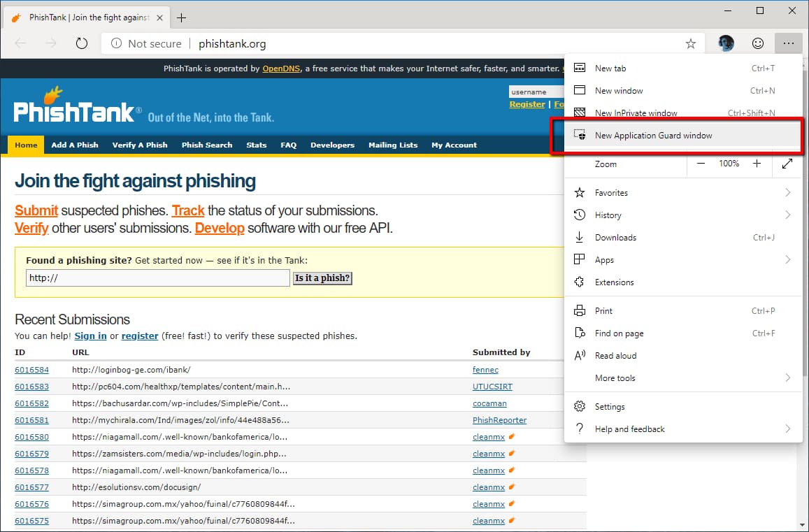Click the http:// URL input field
The image size is (809, 532).
tap(157, 278)
